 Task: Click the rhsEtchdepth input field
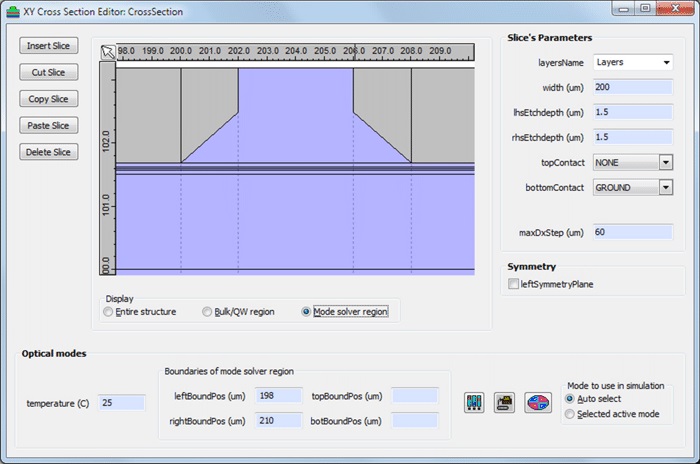click(x=633, y=137)
